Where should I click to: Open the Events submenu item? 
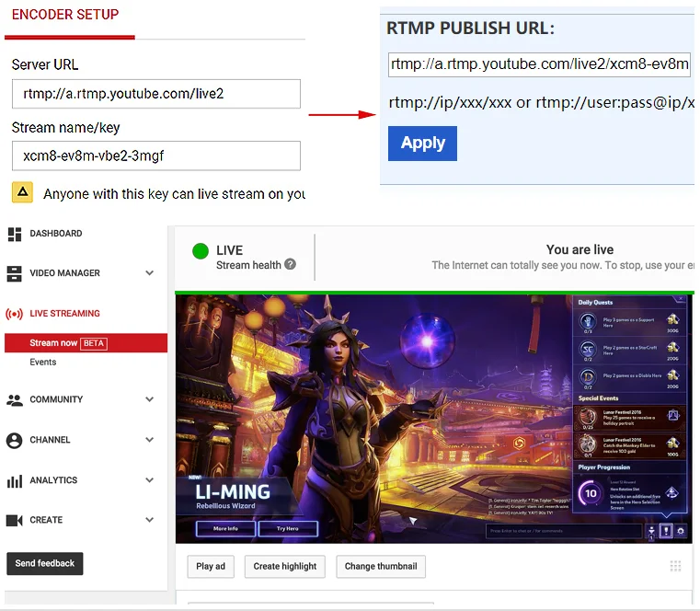[43, 363]
